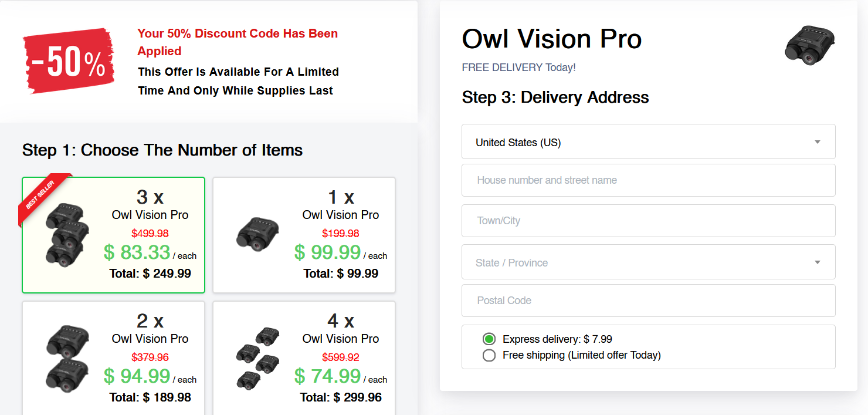
Task: Click the $74.99 each price text
Action: click(x=328, y=376)
